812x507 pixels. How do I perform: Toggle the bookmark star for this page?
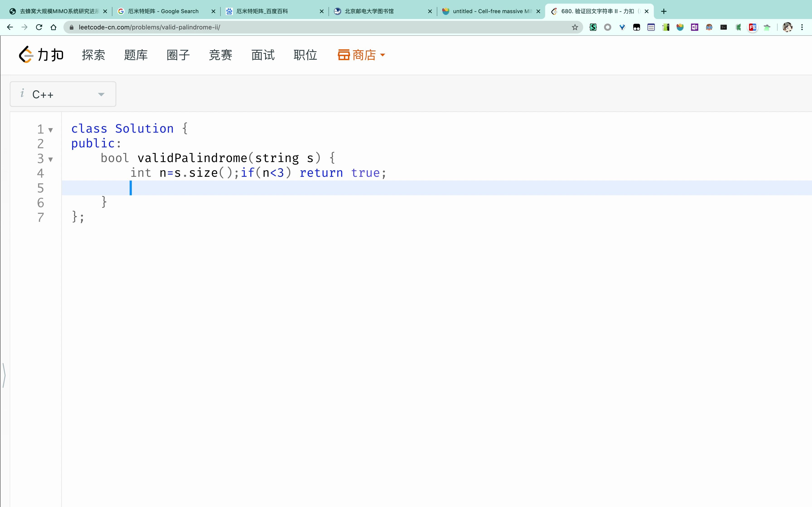pos(575,27)
